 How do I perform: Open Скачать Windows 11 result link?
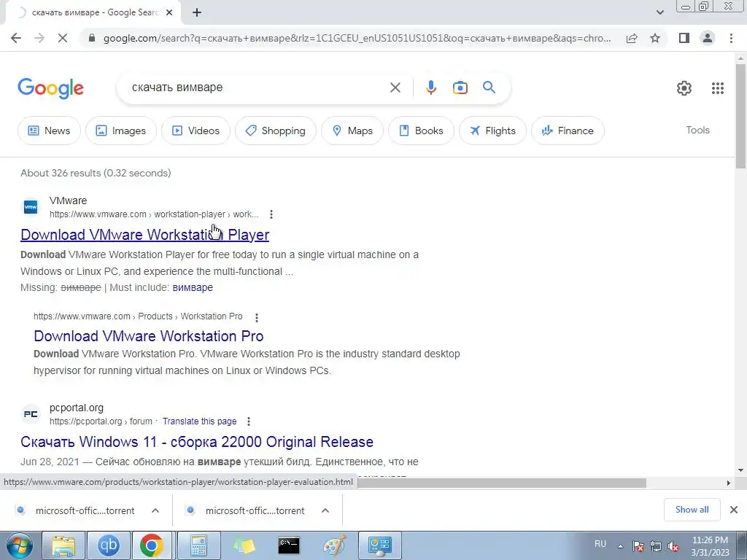(x=197, y=442)
